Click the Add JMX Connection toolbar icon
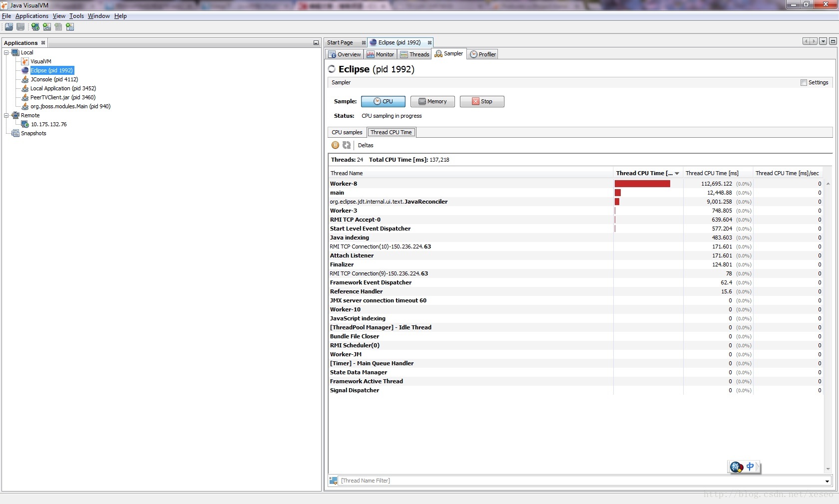The width and height of the screenshot is (839, 504). pos(47,27)
